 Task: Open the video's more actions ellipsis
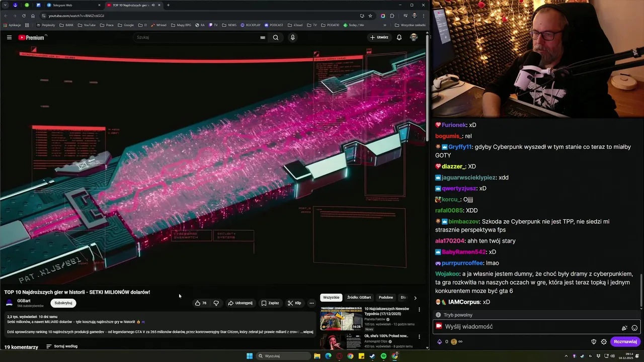311,303
